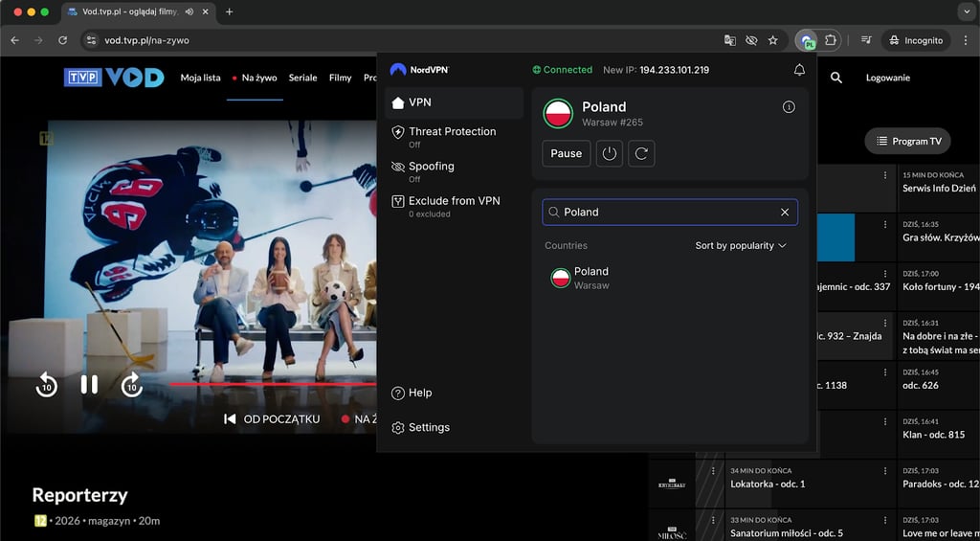Open the Filmy section
The height and width of the screenshot is (541, 980).
tap(341, 79)
